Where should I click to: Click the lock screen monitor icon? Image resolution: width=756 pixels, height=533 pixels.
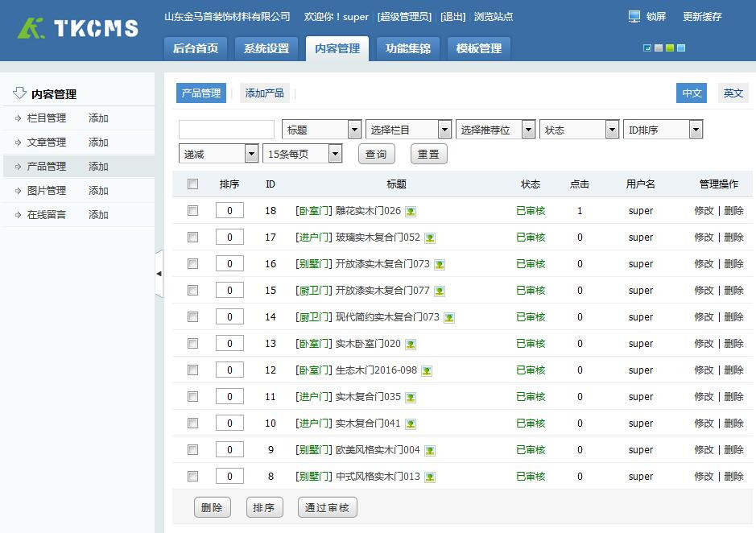(634, 16)
